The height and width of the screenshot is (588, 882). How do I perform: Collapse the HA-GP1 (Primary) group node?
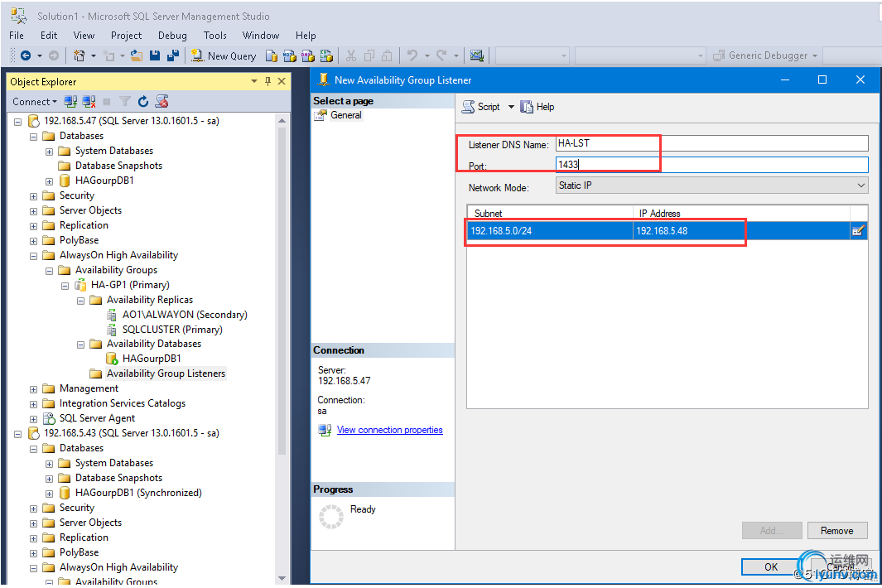[x=65, y=286]
